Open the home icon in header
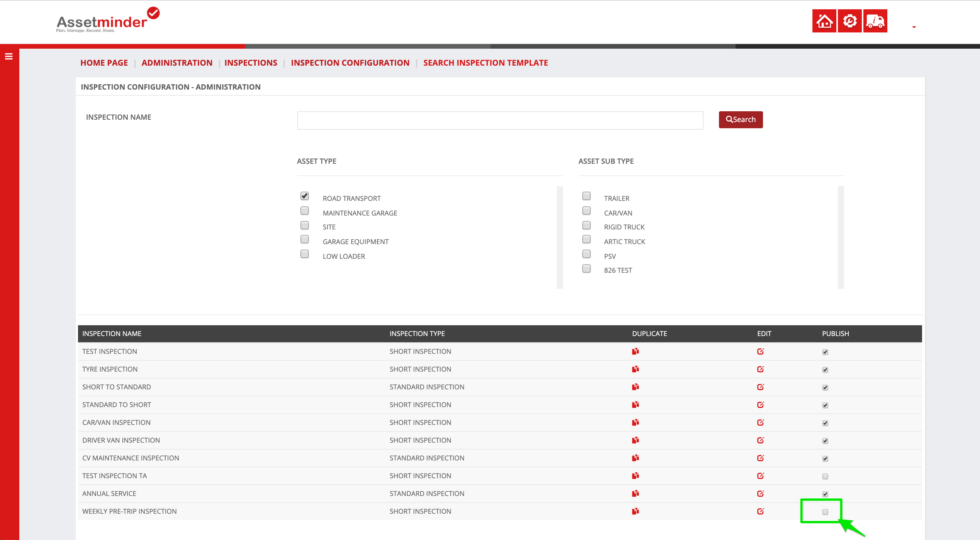The height and width of the screenshot is (540, 980). pyautogui.click(x=824, y=21)
